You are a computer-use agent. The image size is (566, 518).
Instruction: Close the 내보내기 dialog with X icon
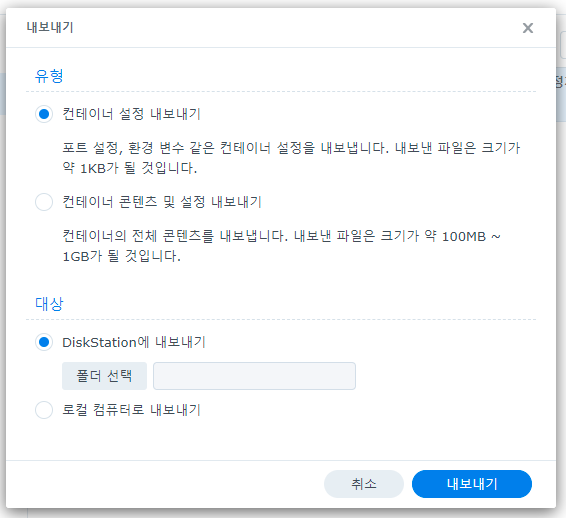(x=528, y=28)
